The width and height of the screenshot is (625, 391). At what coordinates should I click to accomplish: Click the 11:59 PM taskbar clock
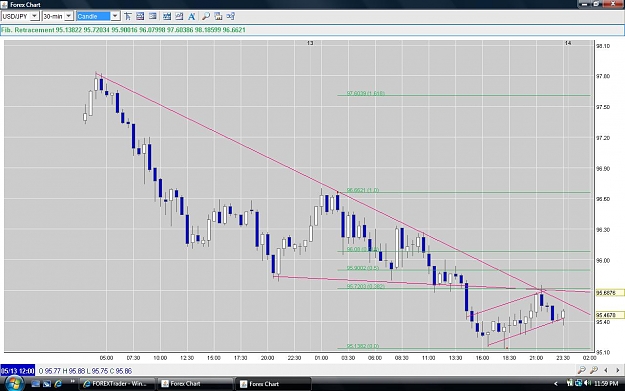pos(606,383)
